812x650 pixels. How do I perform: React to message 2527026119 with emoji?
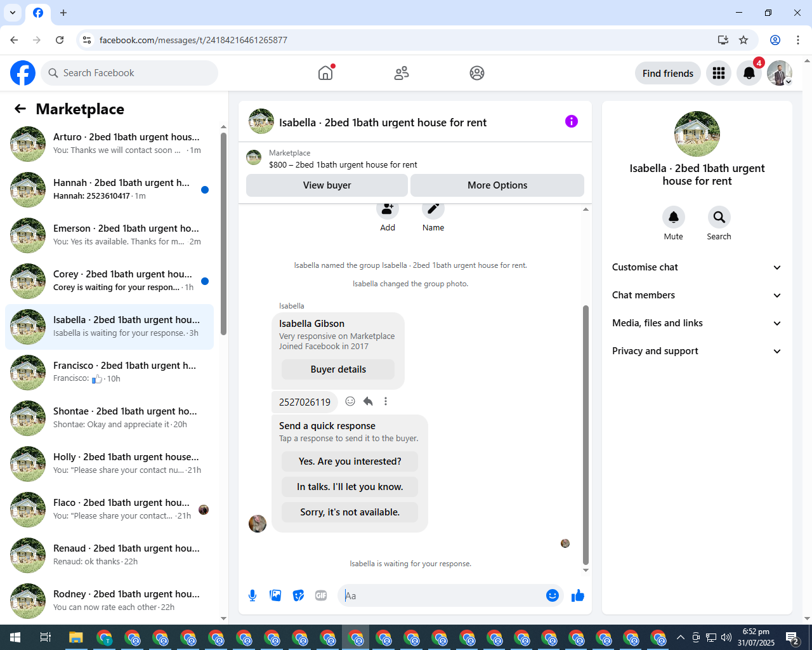click(x=350, y=401)
